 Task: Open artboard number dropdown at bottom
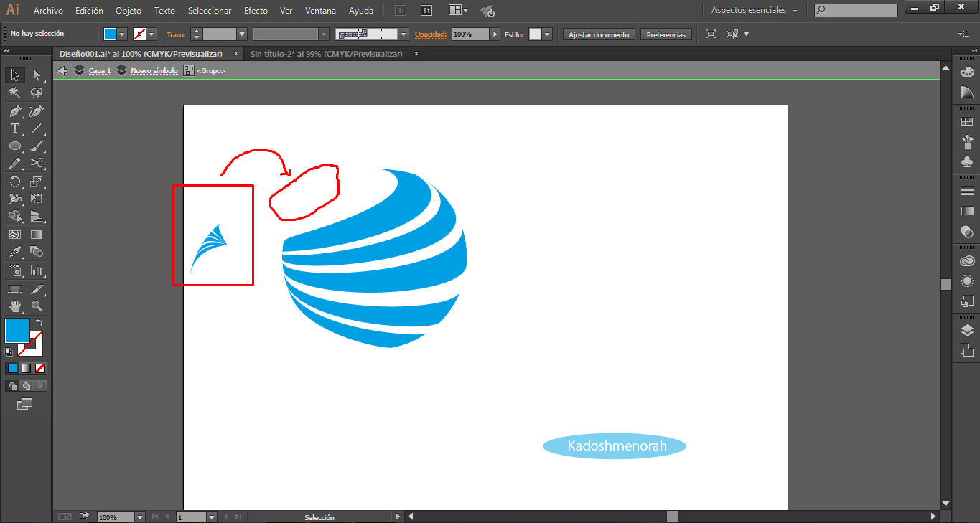pos(212,517)
